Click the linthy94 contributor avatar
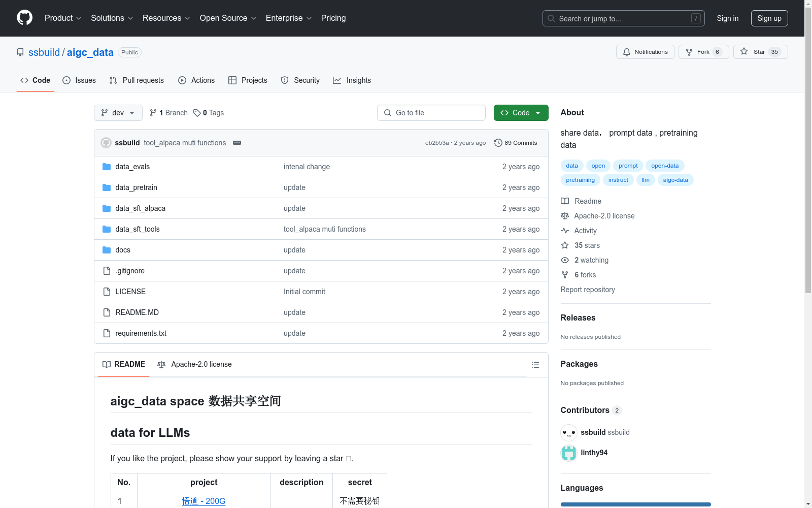This screenshot has width=812, height=508. [569, 453]
